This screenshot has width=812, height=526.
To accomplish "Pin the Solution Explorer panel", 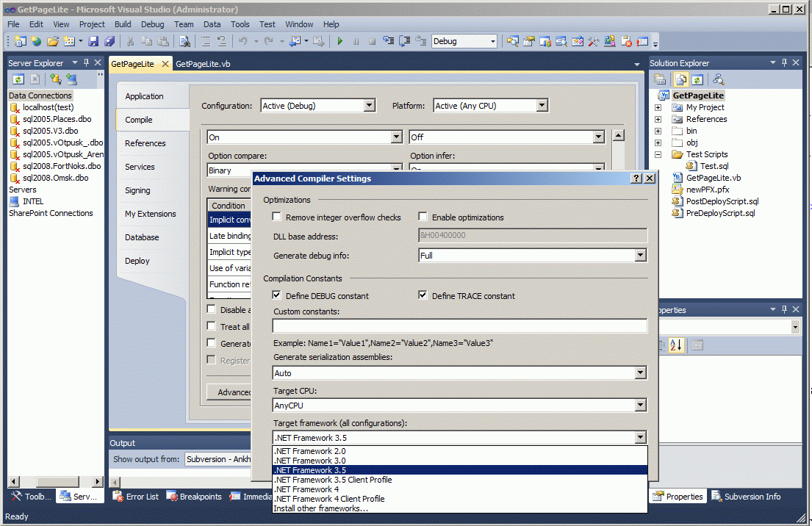I will (785, 62).
